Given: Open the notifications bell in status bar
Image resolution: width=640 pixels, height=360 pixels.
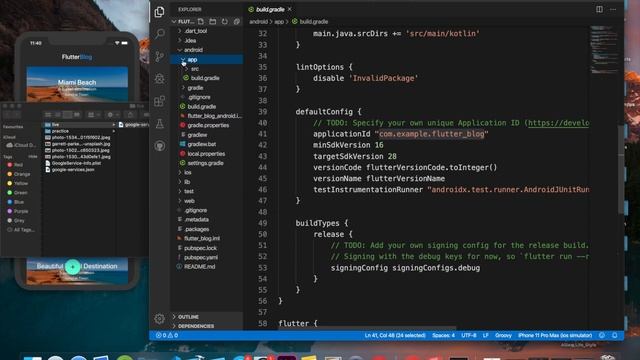Looking at the screenshot, I should [615, 335].
